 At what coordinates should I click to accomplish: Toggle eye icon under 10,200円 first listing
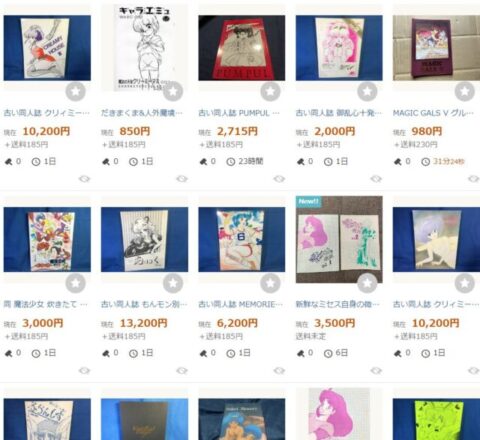pos(85,179)
